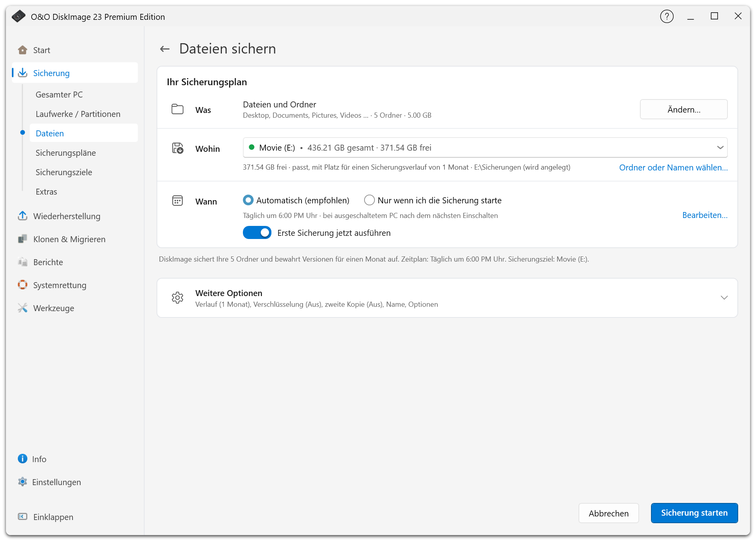This screenshot has width=756, height=541.
Task: Click the Systemrettung lifebuoy icon
Action: tap(23, 285)
